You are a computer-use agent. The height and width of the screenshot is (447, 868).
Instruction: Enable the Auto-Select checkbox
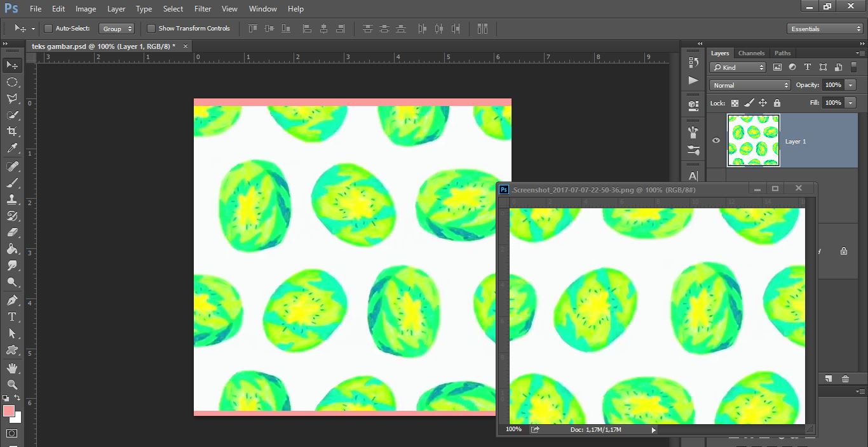pyautogui.click(x=48, y=29)
